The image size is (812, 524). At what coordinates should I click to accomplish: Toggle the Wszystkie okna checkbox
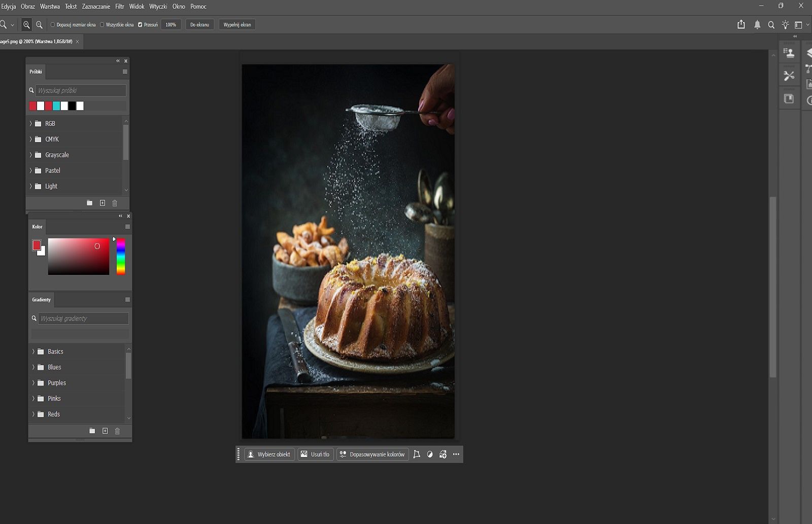102,24
